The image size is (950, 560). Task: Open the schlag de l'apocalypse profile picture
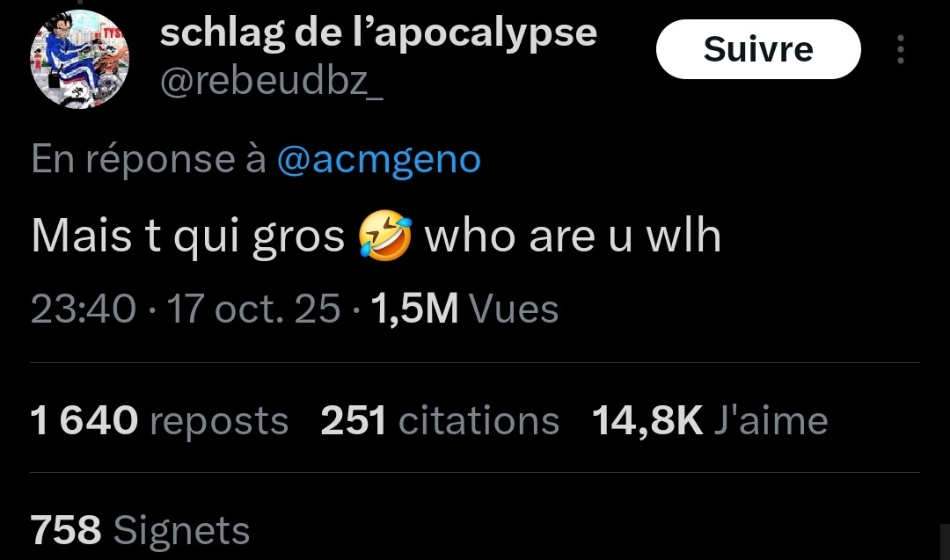tap(80, 60)
